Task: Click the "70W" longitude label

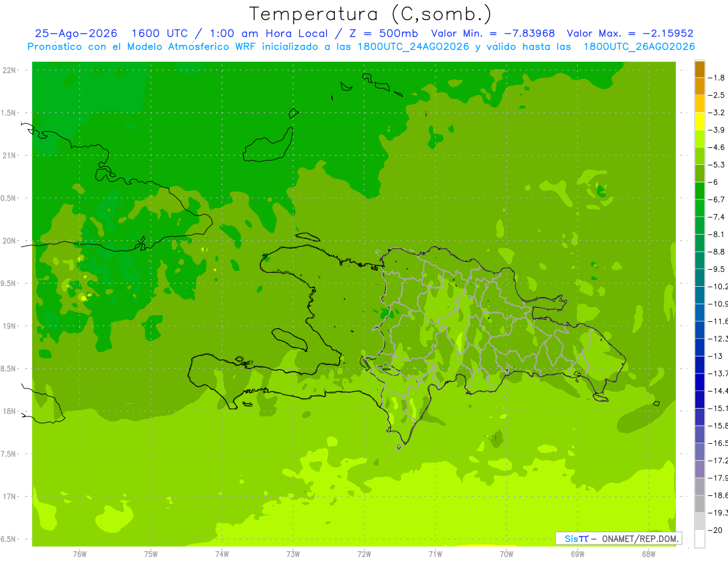Action: coord(507,554)
